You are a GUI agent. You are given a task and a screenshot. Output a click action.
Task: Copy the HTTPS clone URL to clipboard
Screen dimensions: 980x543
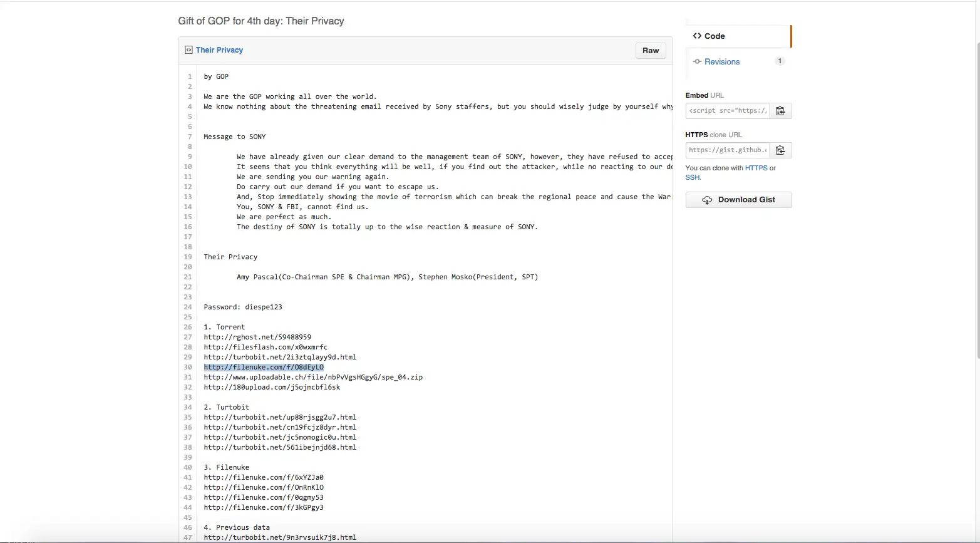pos(780,150)
